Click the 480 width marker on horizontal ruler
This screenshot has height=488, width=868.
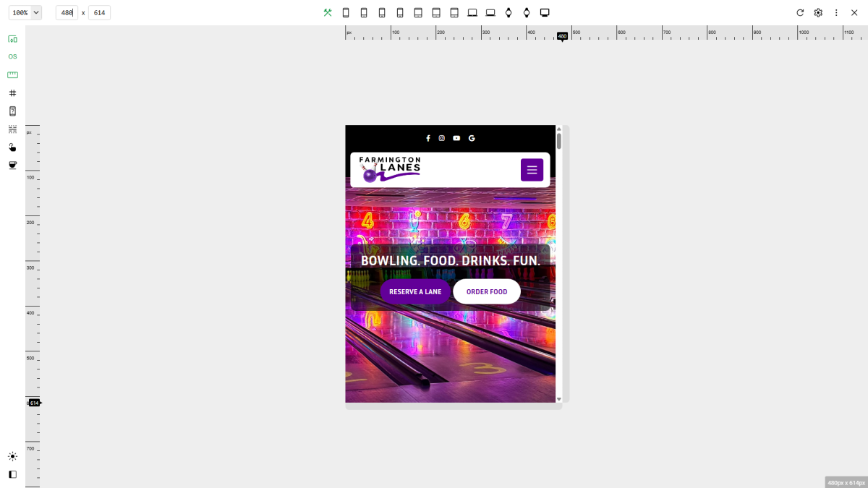click(562, 36)
